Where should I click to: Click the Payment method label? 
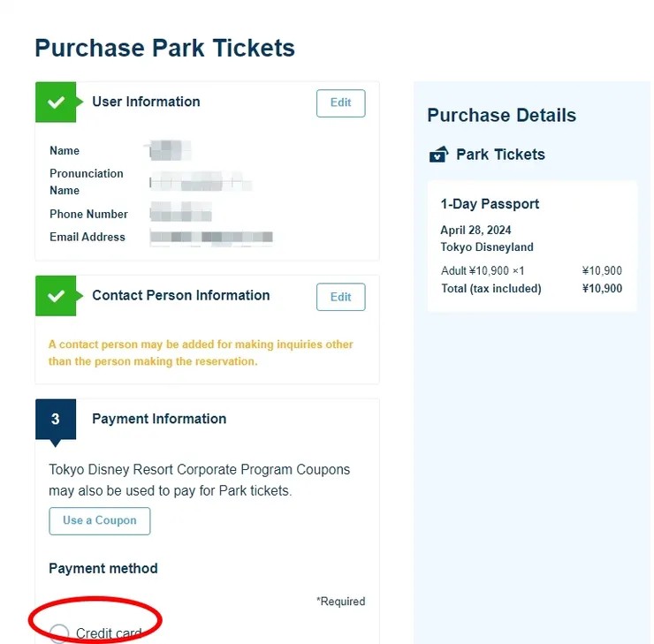tap(103, 568)
